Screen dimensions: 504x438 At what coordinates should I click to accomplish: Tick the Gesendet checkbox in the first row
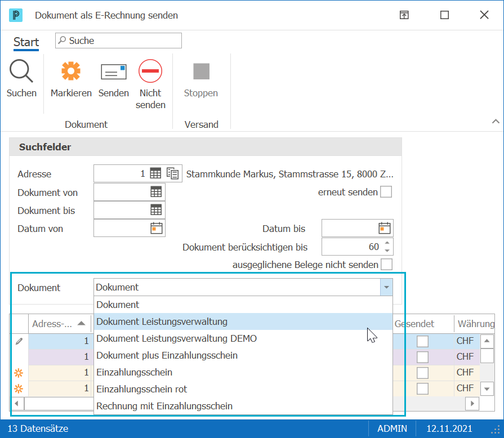point(422,341)
